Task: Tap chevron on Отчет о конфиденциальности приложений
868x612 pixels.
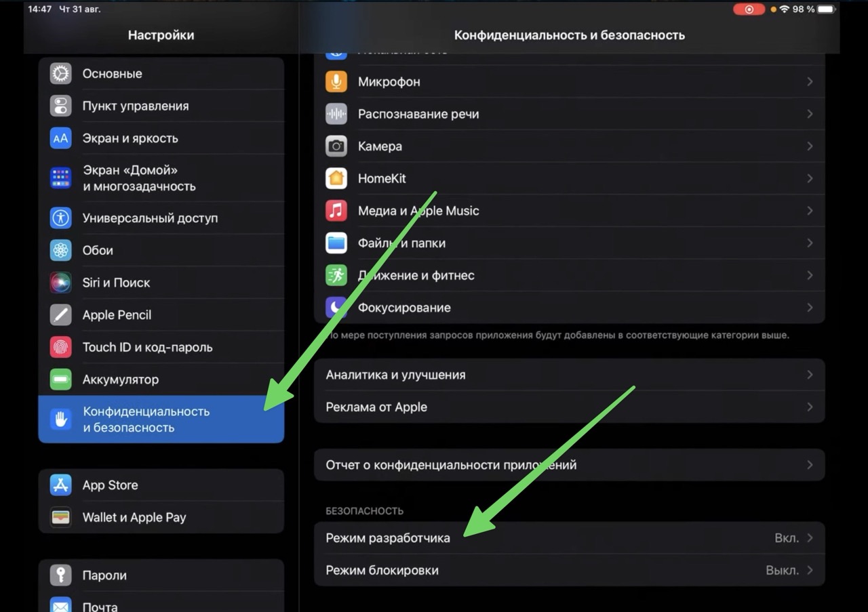Action: tap(810, 465)
